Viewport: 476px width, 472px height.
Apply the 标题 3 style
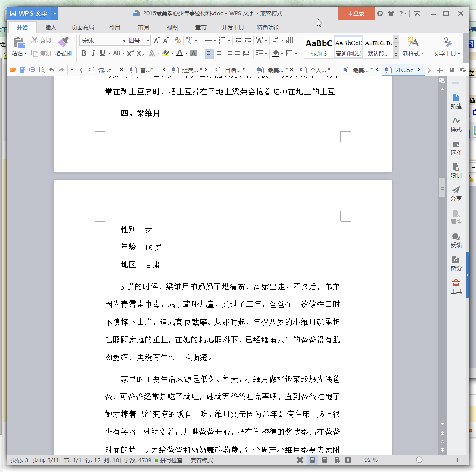[x=319, y=47]
